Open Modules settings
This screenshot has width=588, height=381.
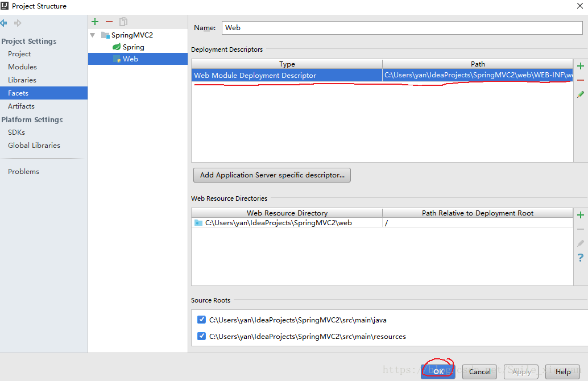point(23,67)
